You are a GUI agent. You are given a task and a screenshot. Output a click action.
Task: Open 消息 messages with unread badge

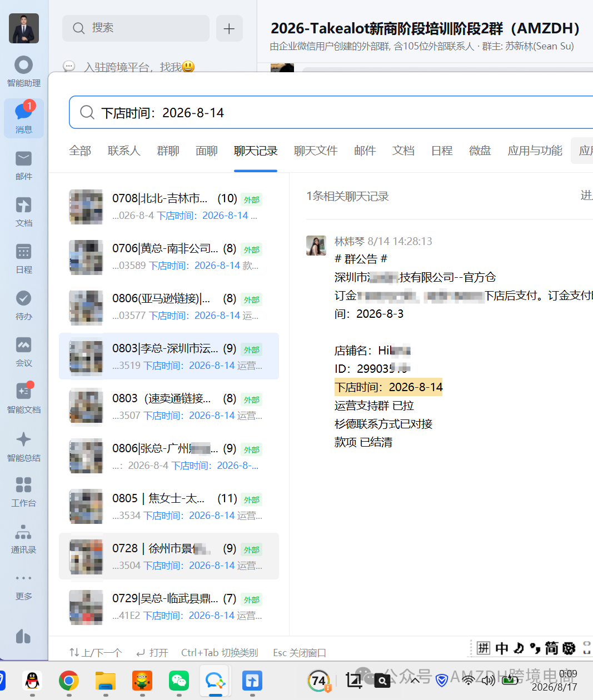tap(23, 118)
